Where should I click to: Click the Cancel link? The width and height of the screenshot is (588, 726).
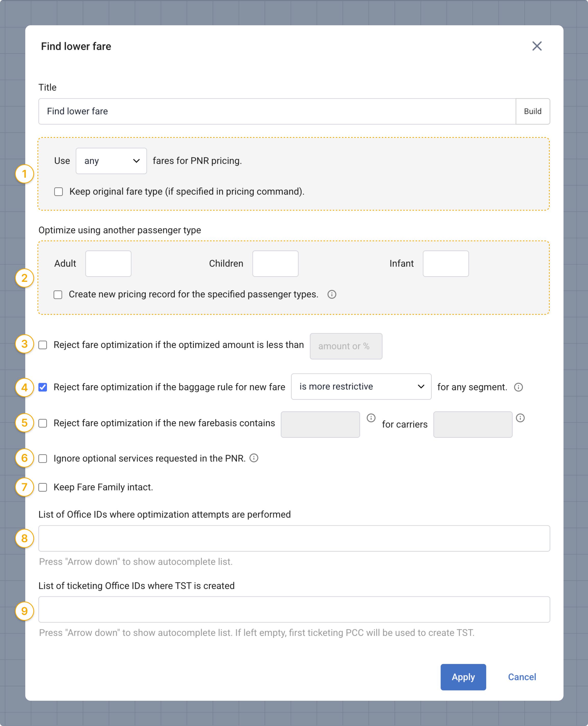point(522,677)
